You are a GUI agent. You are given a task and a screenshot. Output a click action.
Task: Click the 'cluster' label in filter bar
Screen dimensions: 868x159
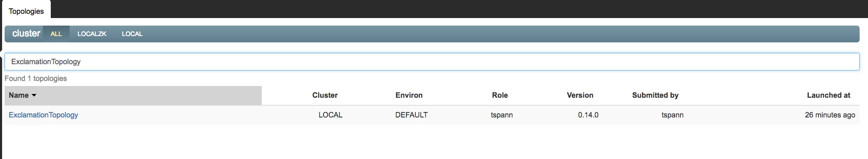tap(26, 34)
